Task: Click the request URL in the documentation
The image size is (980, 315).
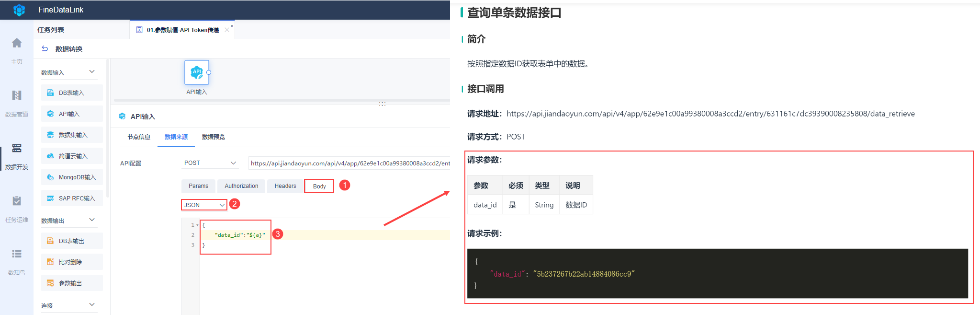Action: (710, 114)
